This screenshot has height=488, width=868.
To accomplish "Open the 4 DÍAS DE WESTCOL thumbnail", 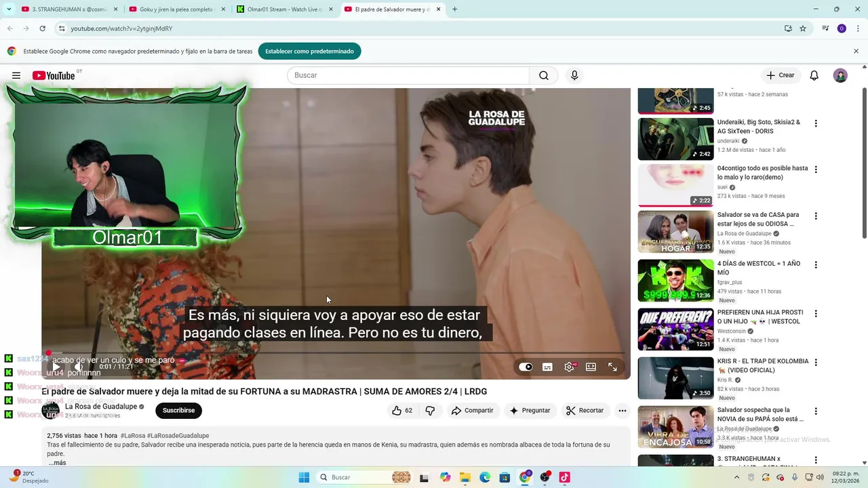I will click(675, 281).
